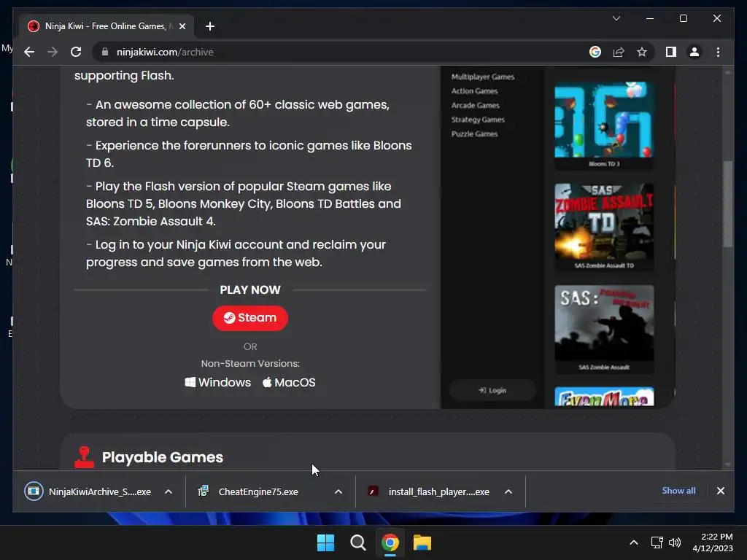Open NinjaKiwiArchive download item
Viewport: 747px width, 560px height.
(88, 491)
